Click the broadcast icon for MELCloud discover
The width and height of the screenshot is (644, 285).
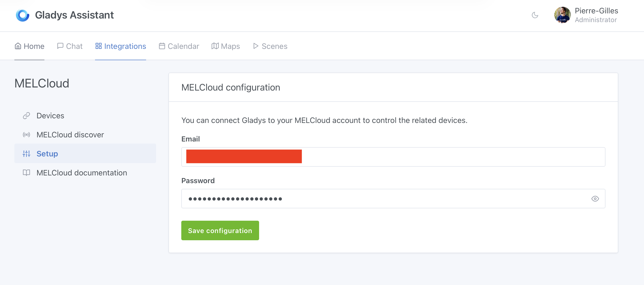26,135
